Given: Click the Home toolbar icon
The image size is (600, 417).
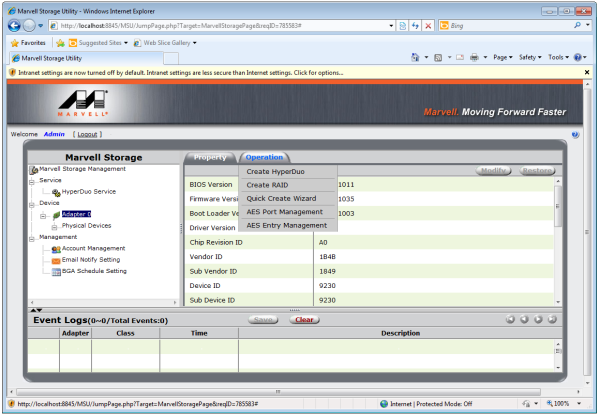Looking at the screenshot, I should coord(415,57).
